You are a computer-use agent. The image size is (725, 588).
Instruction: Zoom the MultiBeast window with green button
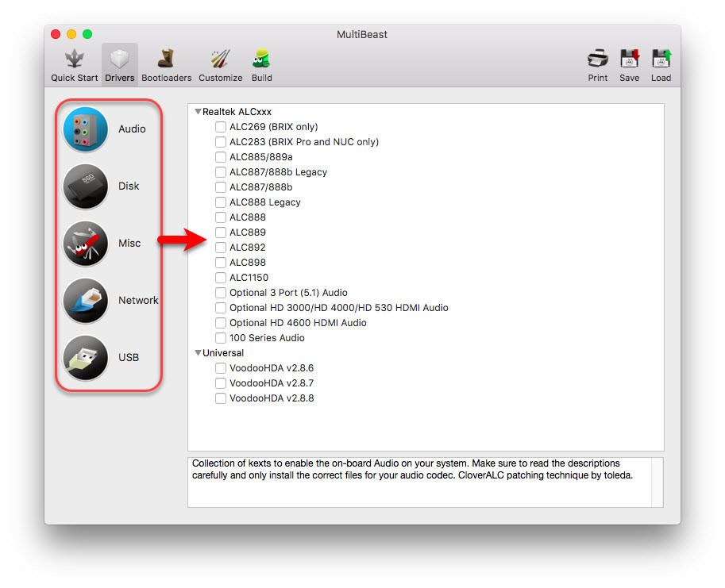pyautogui.click(x=87, y=34)
